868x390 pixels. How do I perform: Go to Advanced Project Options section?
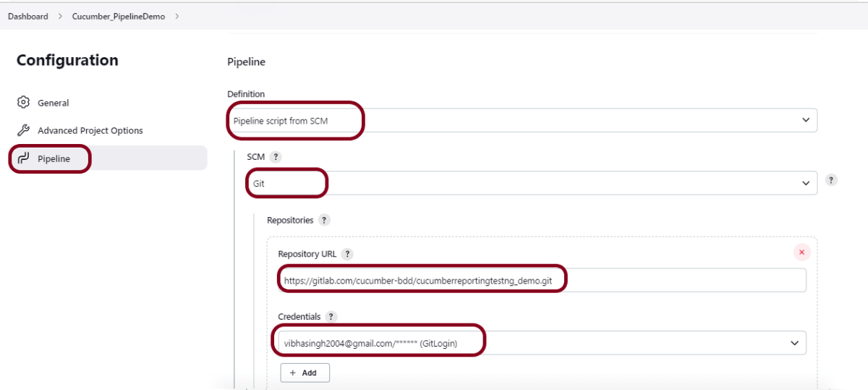point(90,130)
